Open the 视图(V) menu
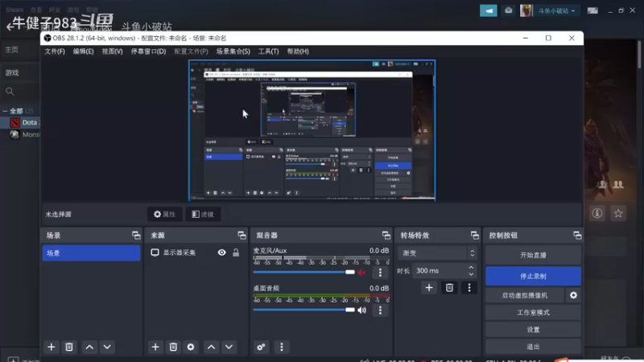This screenshot has height=362, width=644. 112,51
